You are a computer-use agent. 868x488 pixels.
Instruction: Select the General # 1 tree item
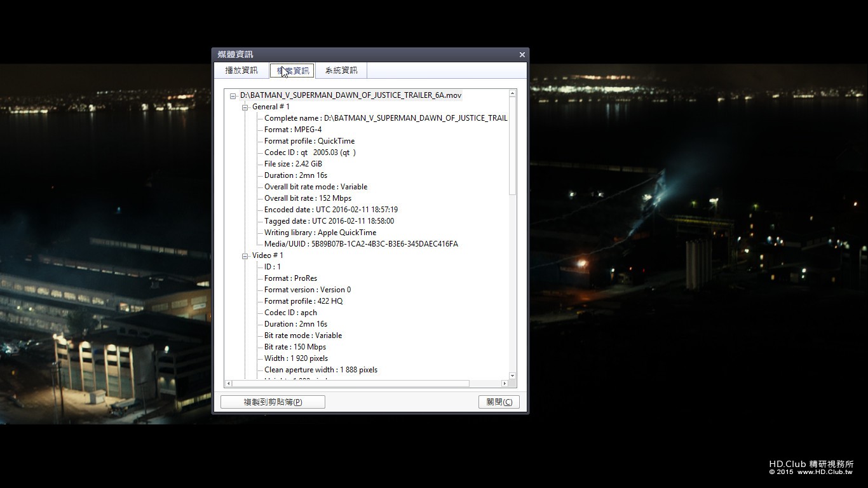point(271,107)
